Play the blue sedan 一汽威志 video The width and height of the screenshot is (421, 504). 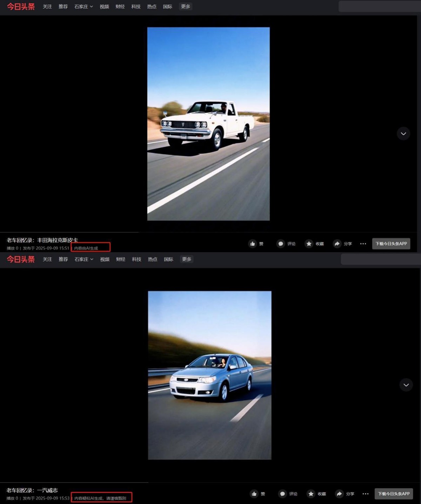209,375
